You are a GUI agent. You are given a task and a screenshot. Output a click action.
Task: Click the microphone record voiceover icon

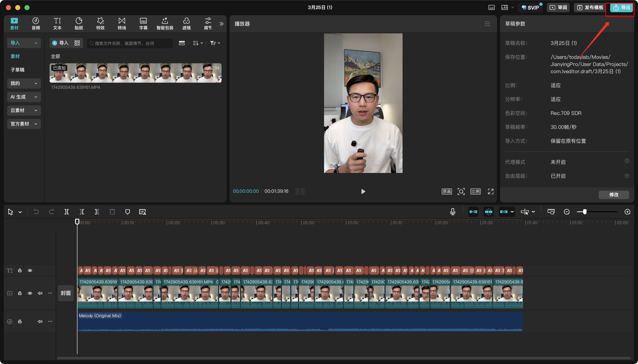[x=453, y=212]
